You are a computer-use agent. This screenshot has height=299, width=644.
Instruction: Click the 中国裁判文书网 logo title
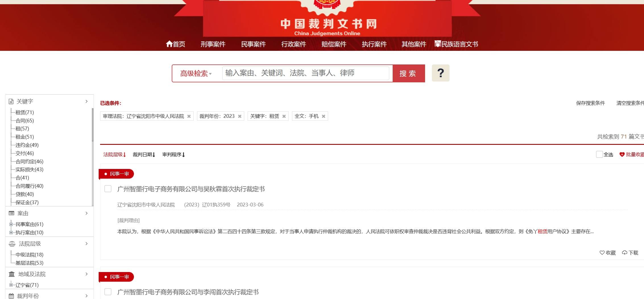coord(328,24)
